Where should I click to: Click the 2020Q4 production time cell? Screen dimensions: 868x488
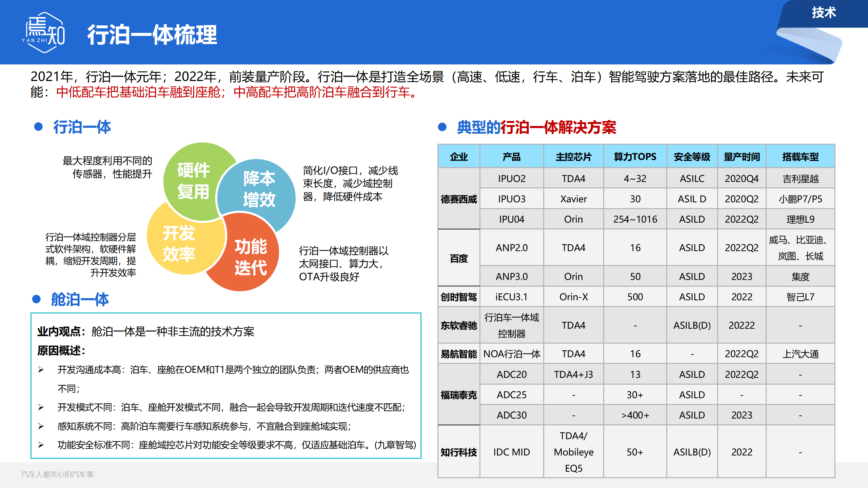tap(742, 179)
